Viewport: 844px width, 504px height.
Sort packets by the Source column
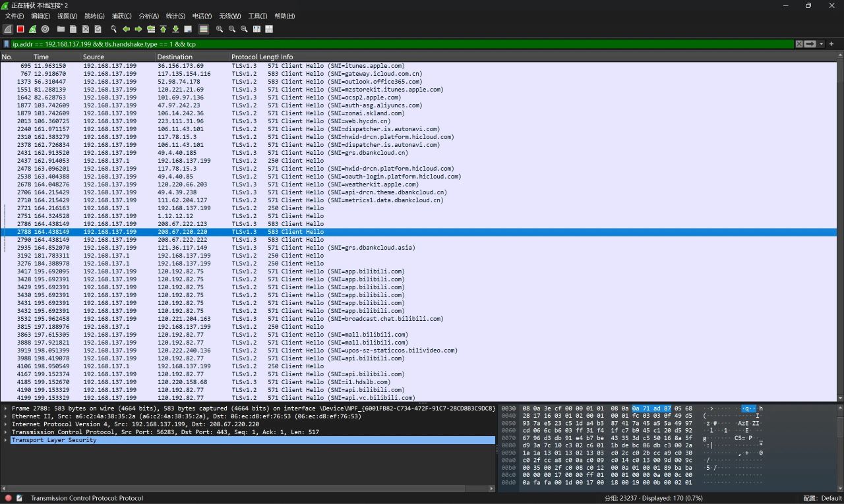pyautogui.click(x=118, y=57)
